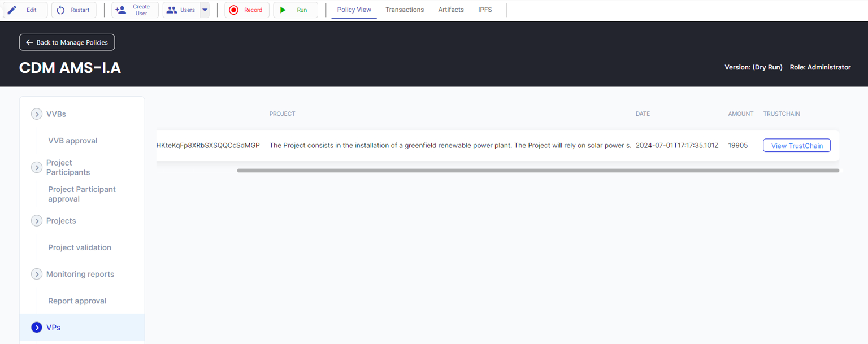The width and height of the screenshot is (868, 344).
Task: Click the Create User person-plus icon
Action: pos(121,10)
